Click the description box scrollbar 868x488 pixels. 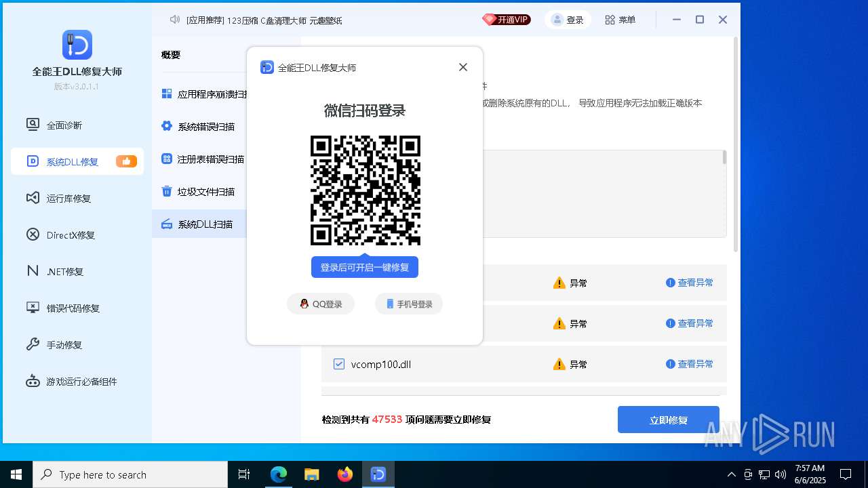coord(724,157)
